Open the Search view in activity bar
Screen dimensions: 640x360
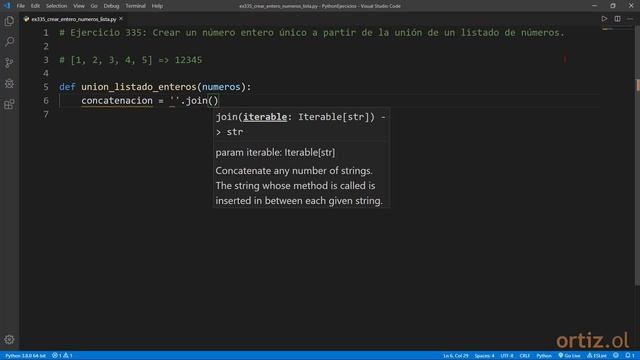click(9, 42)
